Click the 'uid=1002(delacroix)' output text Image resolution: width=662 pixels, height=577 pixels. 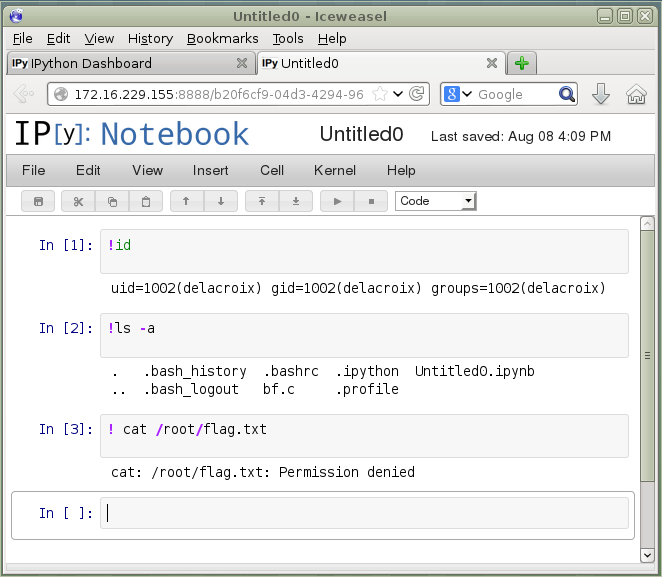pyautogui.click(x=186, y=288)
